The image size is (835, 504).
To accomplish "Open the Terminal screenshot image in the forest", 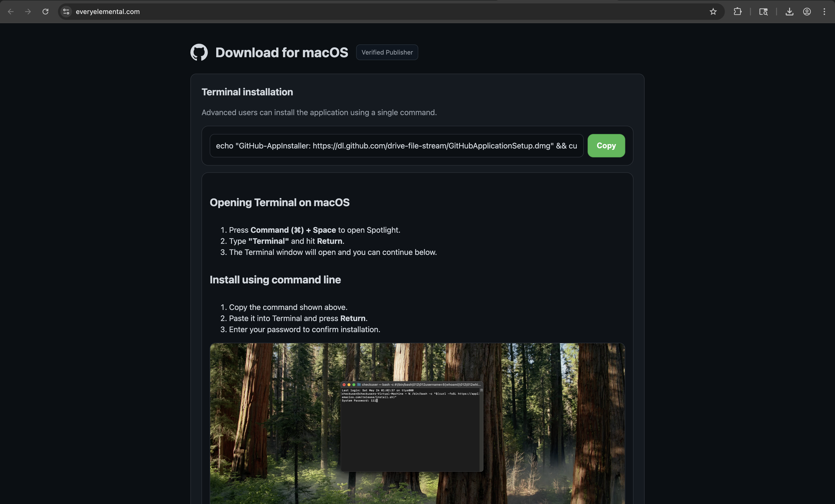I will pos(417,423).
